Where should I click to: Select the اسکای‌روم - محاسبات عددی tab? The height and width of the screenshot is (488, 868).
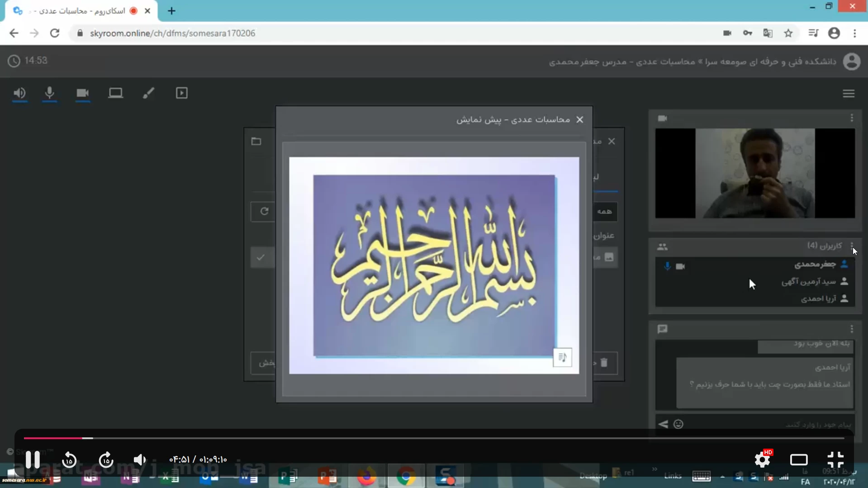pos(81,11)
